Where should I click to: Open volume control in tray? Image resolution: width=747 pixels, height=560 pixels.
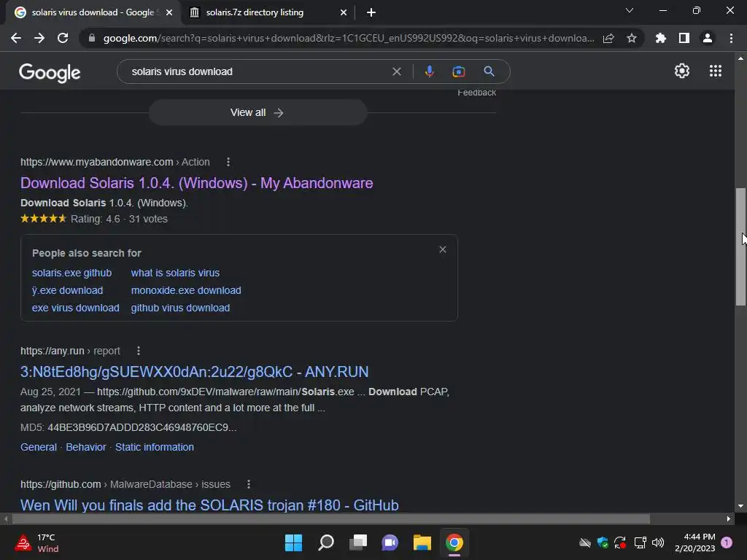658,542
